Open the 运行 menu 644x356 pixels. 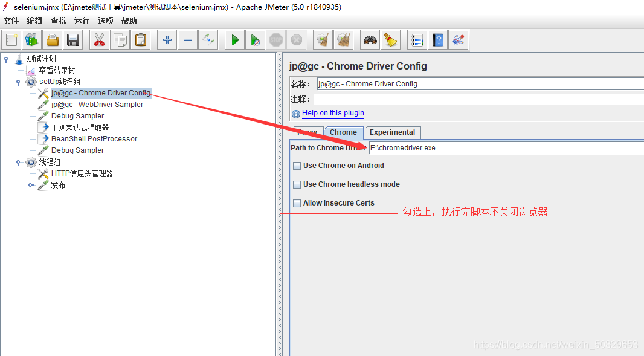coord(82,21)
